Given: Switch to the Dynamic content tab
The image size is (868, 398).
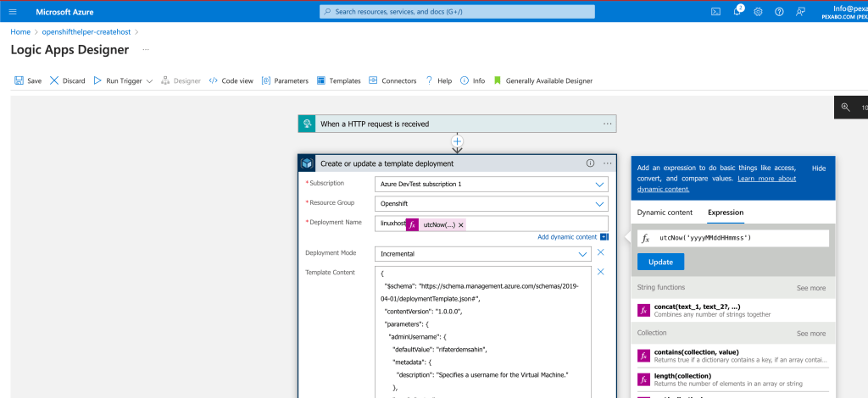Looking at the screenshot, I should [665, 213].
